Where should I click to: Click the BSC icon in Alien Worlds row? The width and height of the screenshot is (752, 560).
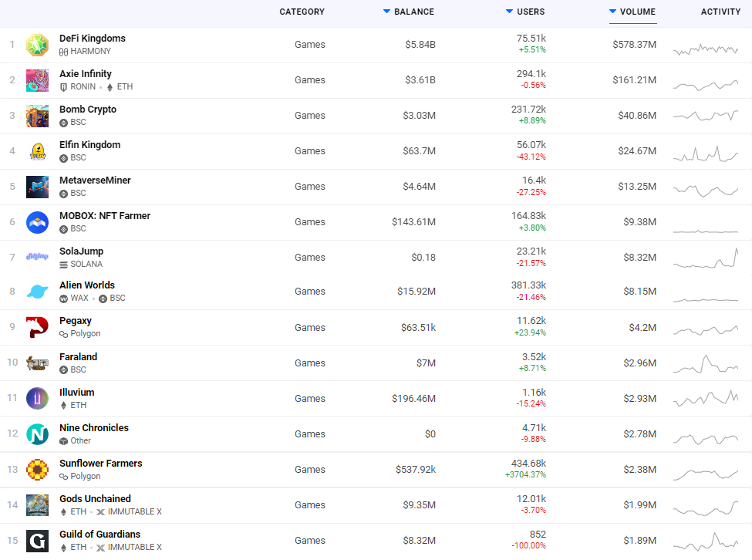click(103, 299)
